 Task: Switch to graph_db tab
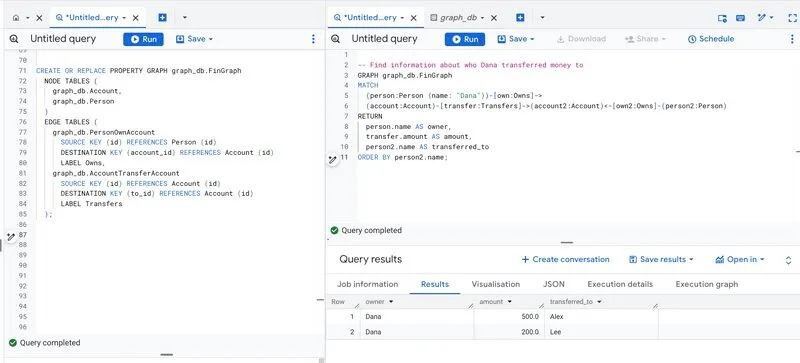pos(454,18)
